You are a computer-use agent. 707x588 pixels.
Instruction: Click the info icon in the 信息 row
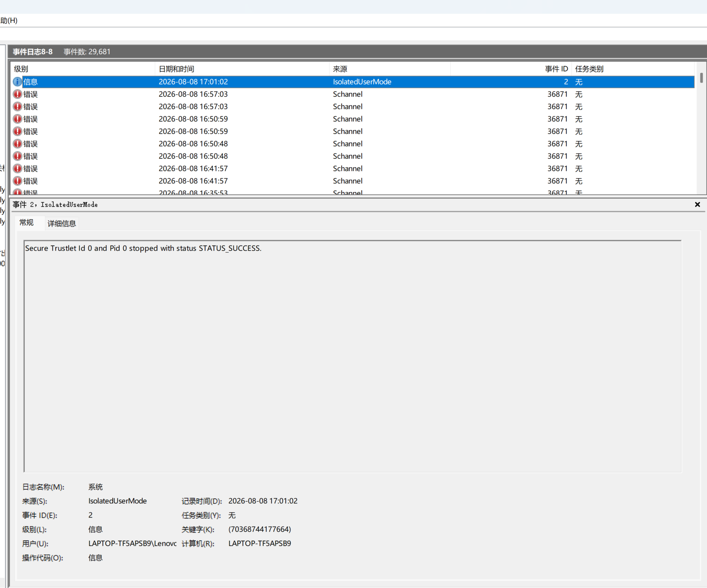coord(17,82)
